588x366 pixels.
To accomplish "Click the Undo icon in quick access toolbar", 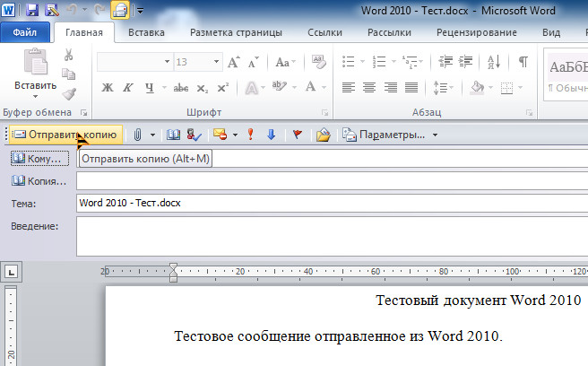I will pyautogui.click(x=71, y=10).
